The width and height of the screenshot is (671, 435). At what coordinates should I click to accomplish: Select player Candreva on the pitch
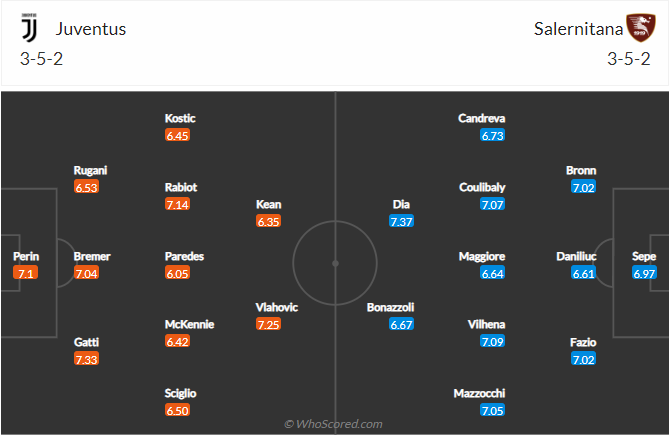[x=481, y=118]
